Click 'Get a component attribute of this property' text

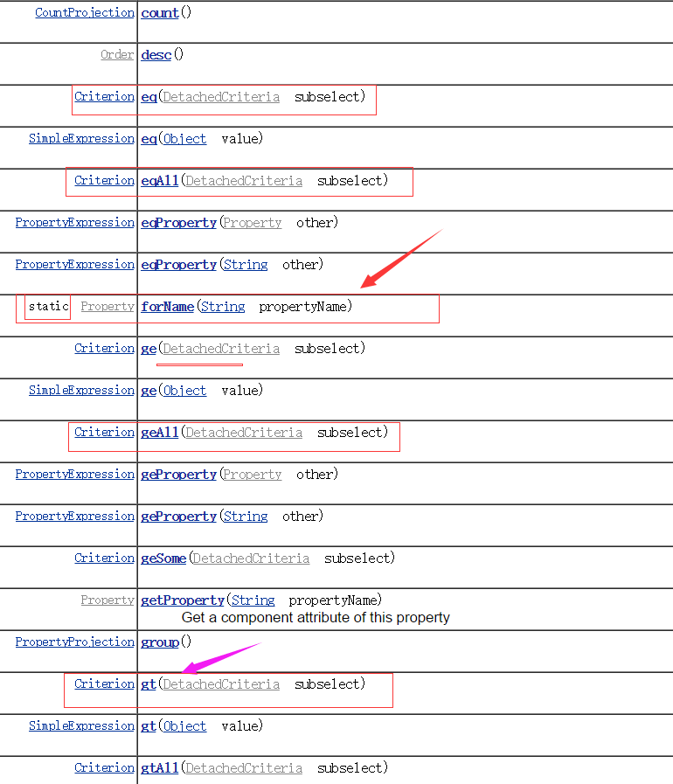[316, 618]
